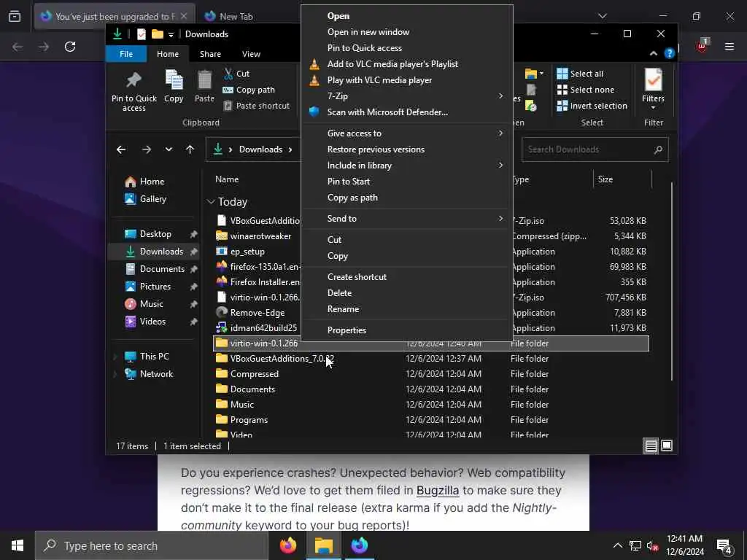The image size is (747, 560).
Task: Click Pin to Quick access ribbon icon
Action: (134, 90)
